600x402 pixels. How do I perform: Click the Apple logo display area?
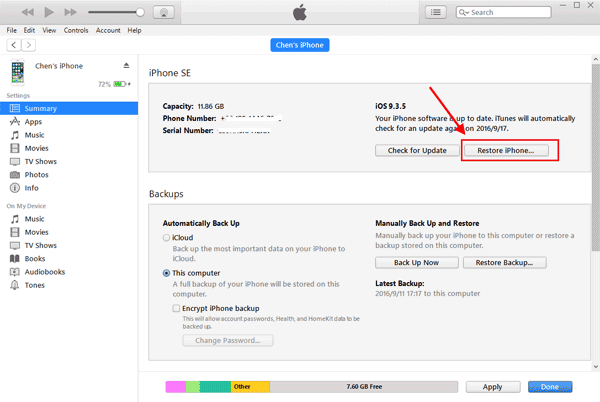300,12
